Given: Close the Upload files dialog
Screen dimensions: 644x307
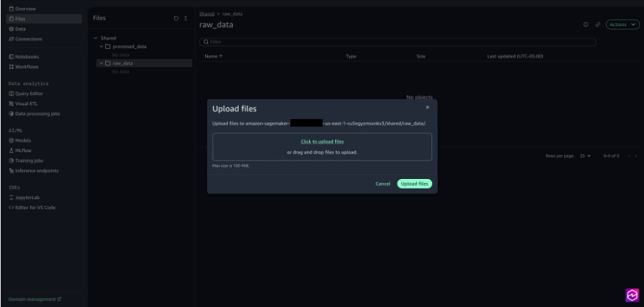Looking at the screenshot, I should click(427, 107).
